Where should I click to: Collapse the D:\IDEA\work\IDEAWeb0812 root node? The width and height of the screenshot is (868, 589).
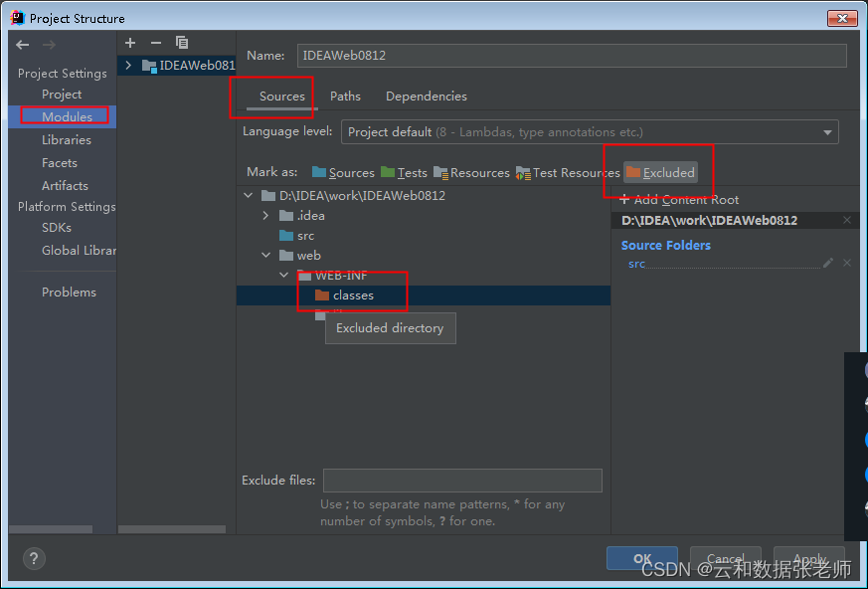coord(248,196)
